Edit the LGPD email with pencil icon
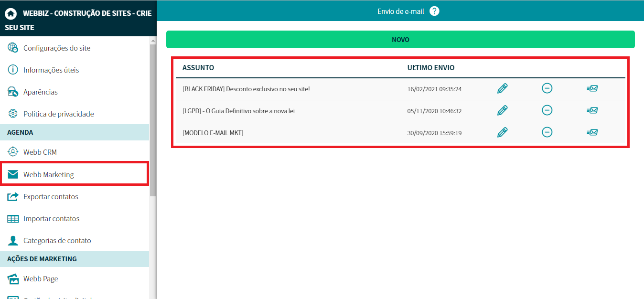This screenshot has height=299, width=644. pos(502,110)
